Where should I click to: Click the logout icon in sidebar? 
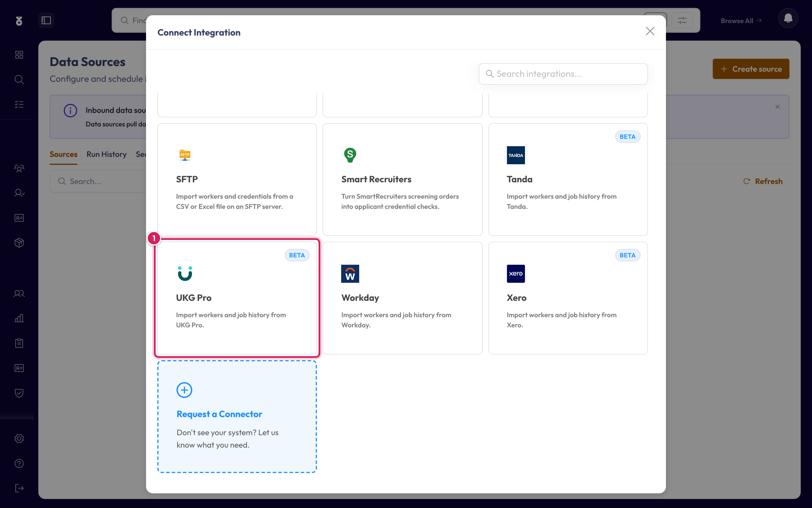click(x=19, y=488)
